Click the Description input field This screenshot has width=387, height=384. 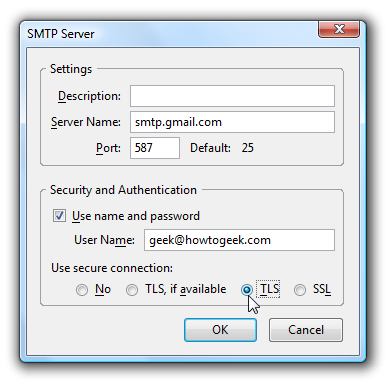tap(232, 96)
